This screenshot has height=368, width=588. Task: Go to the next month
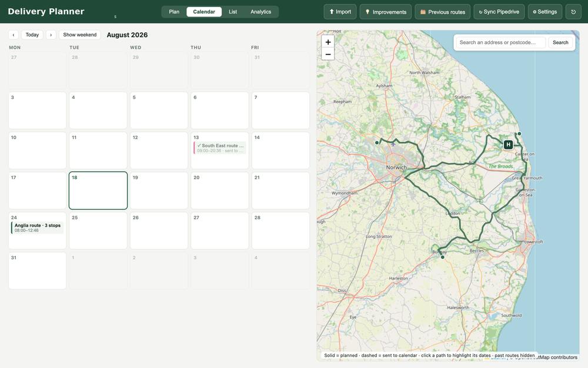coord(51,35)
